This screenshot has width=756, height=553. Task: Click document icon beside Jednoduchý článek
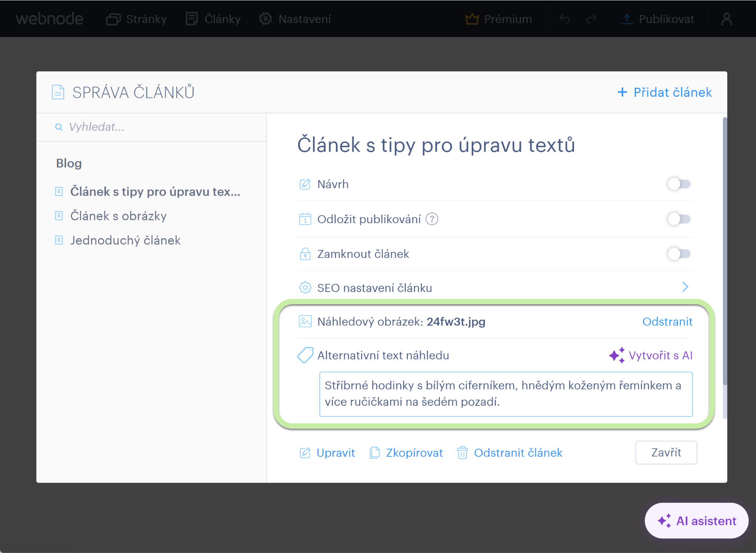59,240
